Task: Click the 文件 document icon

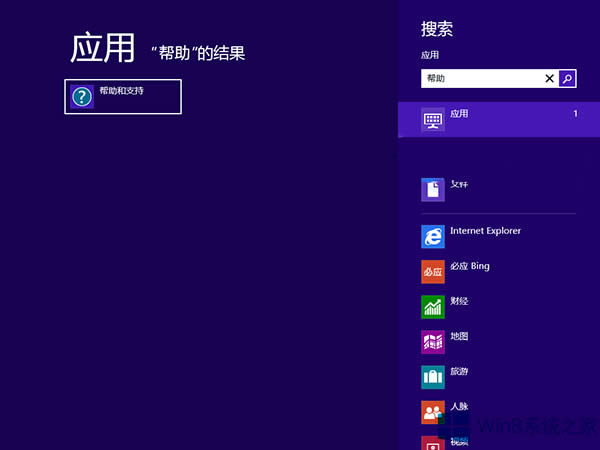Action: (x=433, y=190)
